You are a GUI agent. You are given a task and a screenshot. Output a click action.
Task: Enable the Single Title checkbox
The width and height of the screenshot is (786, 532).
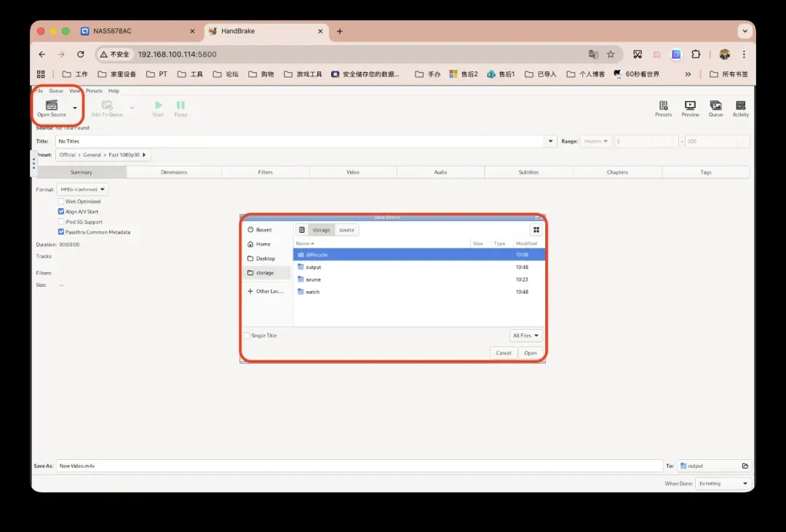tap(247, 336)
